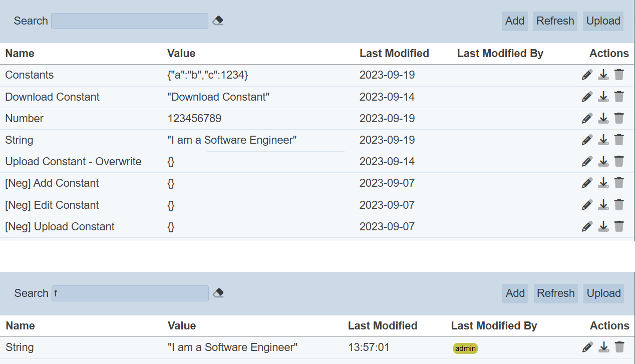Click the top Add button
Viewport: 635px width, 364px height.
click(514, 21)
